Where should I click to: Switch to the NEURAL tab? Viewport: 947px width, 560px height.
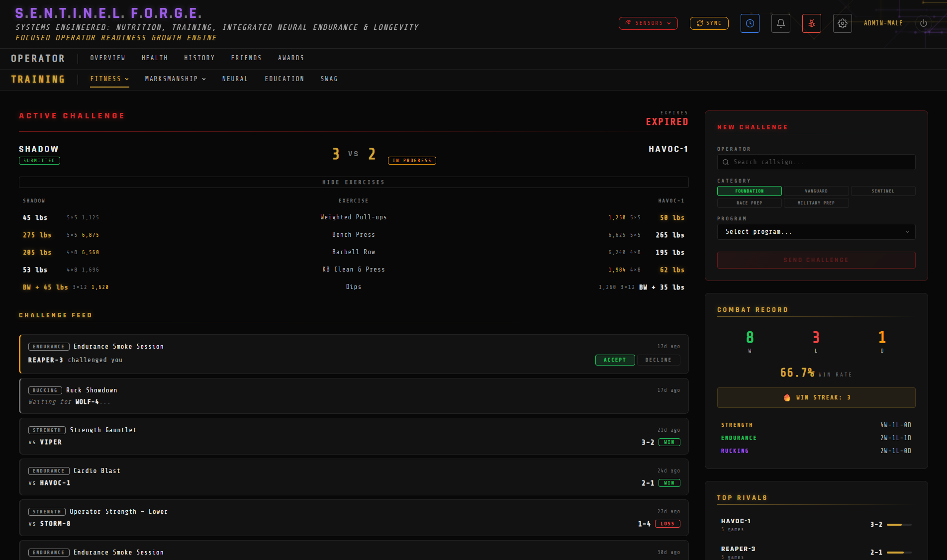tap(235, 79)
